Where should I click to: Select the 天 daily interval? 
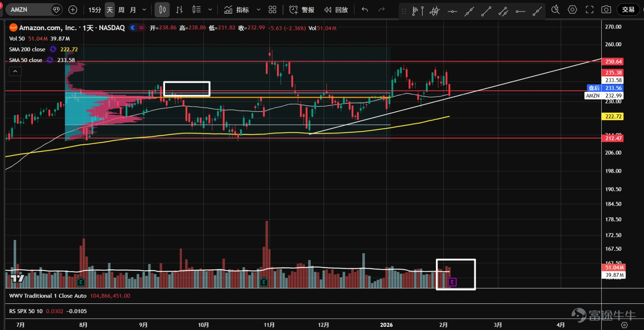pyautogui.click(x=110, y=10)
